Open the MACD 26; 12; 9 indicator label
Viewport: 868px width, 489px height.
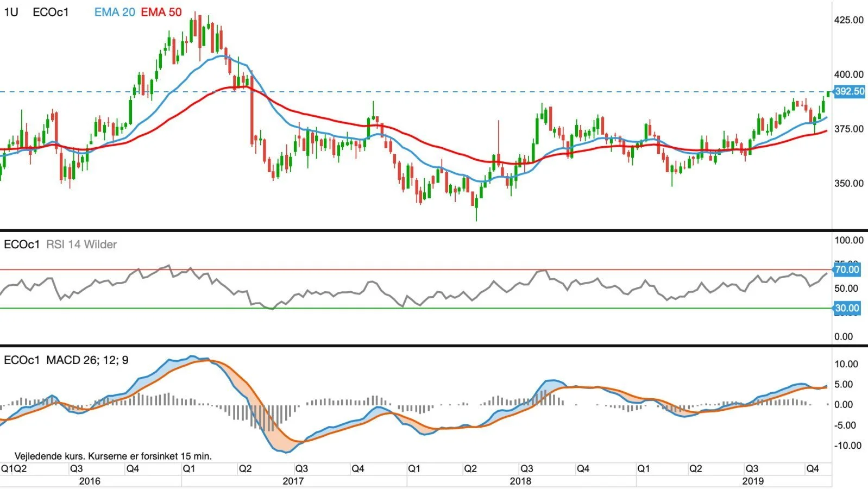87,360
